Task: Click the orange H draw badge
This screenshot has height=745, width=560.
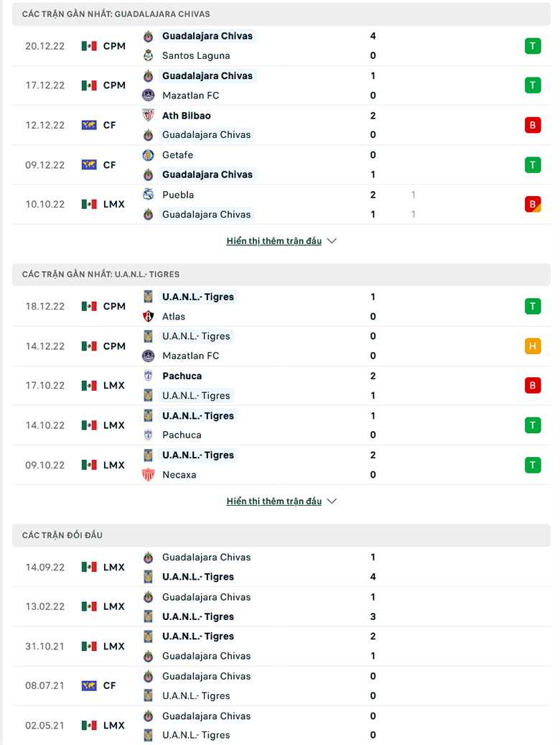Action: (x=533, y=346)
